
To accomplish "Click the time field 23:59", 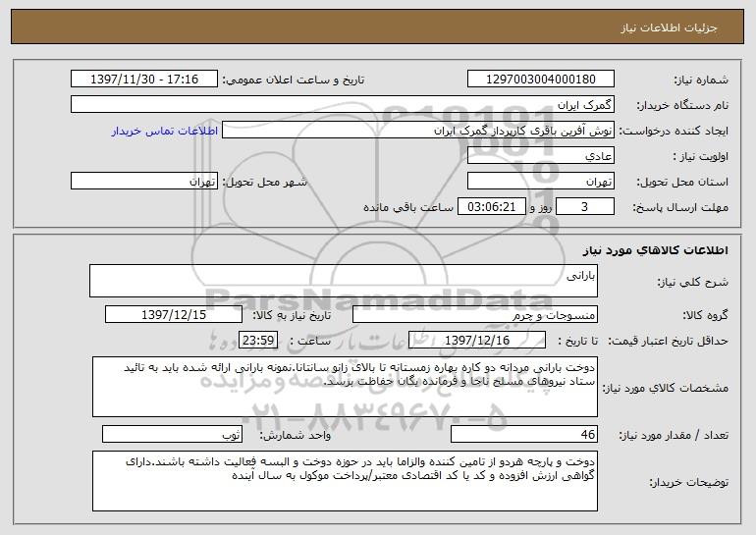I will pyautogui.click(x=258, y=340).
